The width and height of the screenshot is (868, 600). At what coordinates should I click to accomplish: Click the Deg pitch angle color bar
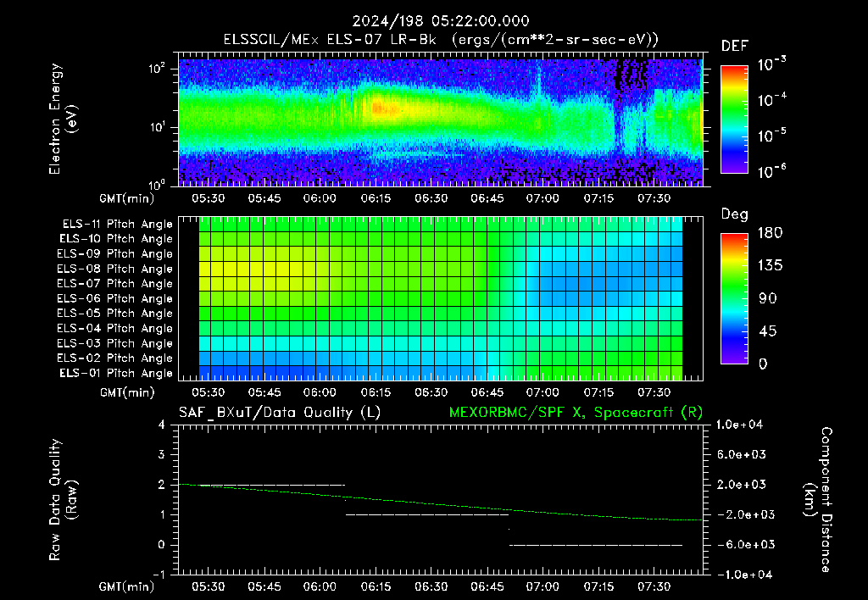pyautogui.click(x=735, y=298)
